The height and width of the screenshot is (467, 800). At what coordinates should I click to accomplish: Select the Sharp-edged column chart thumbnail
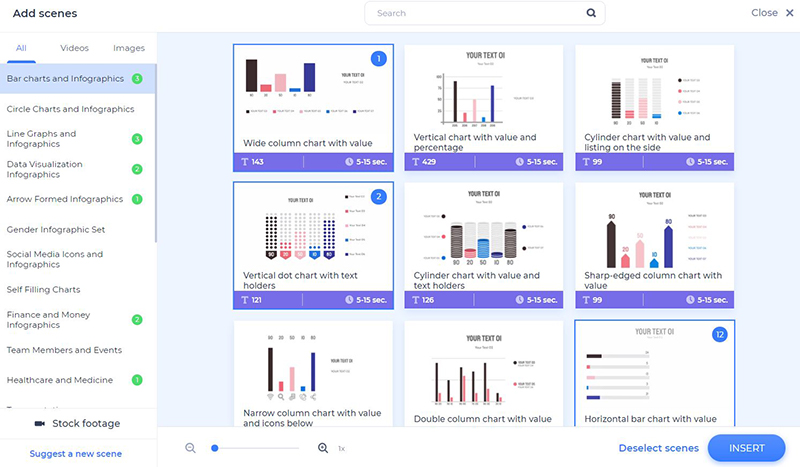coord(654,233)
